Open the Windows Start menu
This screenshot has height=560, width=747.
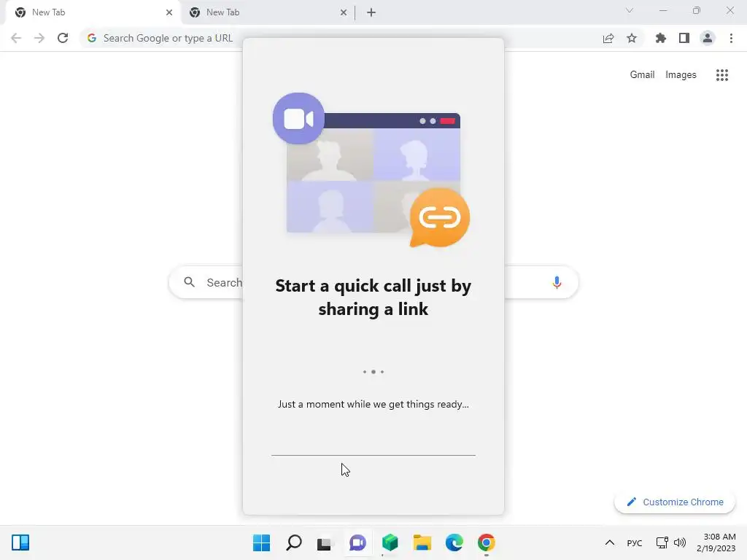click(262, 542)
